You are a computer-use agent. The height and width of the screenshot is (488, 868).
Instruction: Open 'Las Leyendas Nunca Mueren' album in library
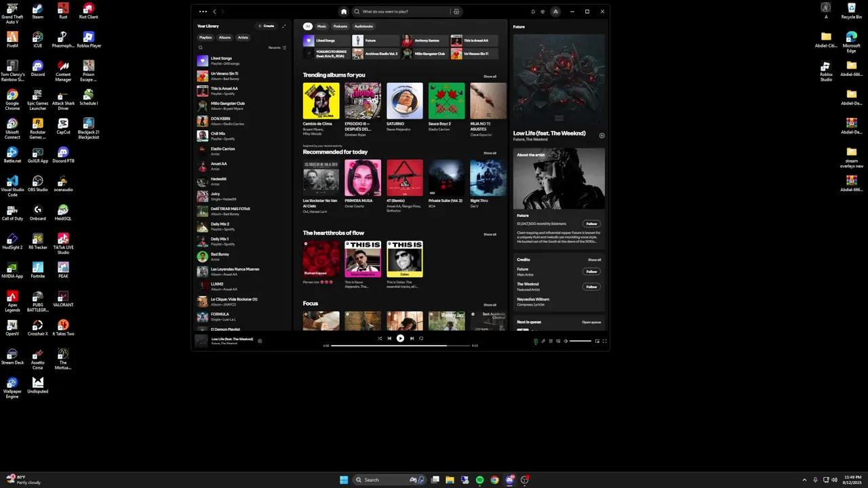click(x=242, y=271)
